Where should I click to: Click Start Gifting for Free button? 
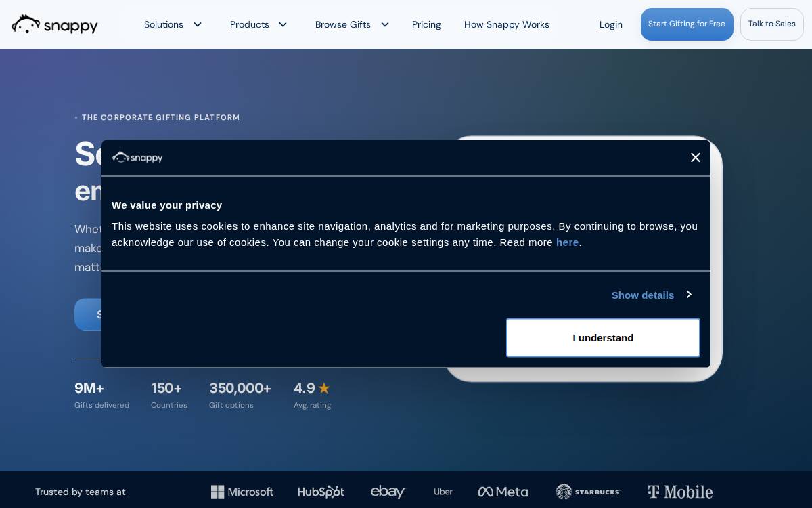pos(687,24)
